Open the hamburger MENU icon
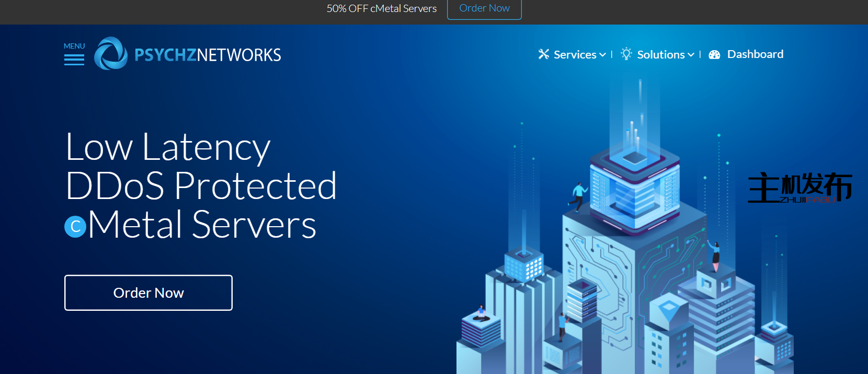Image resolution: width=868 pixels, height=374 pixels. pos(74,60)
